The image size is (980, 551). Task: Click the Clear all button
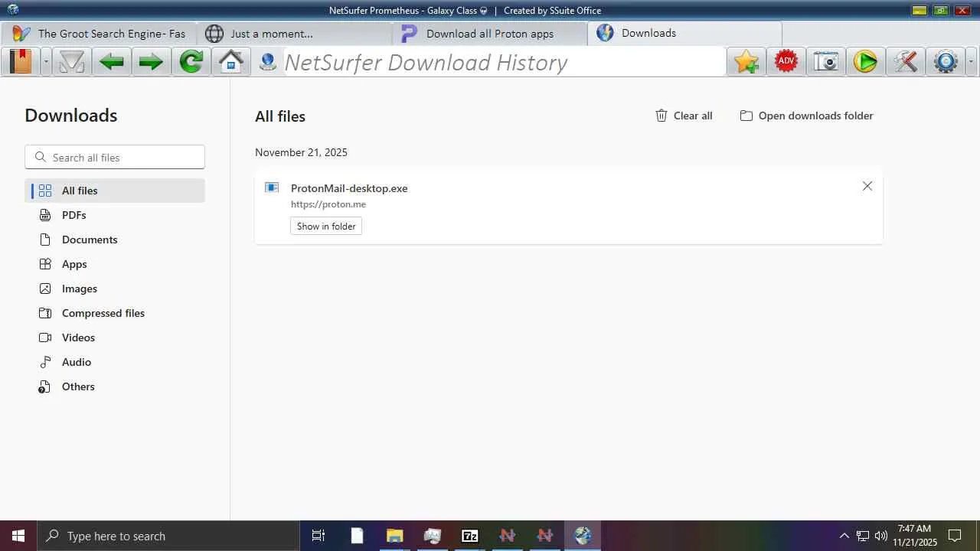(684, 116)
